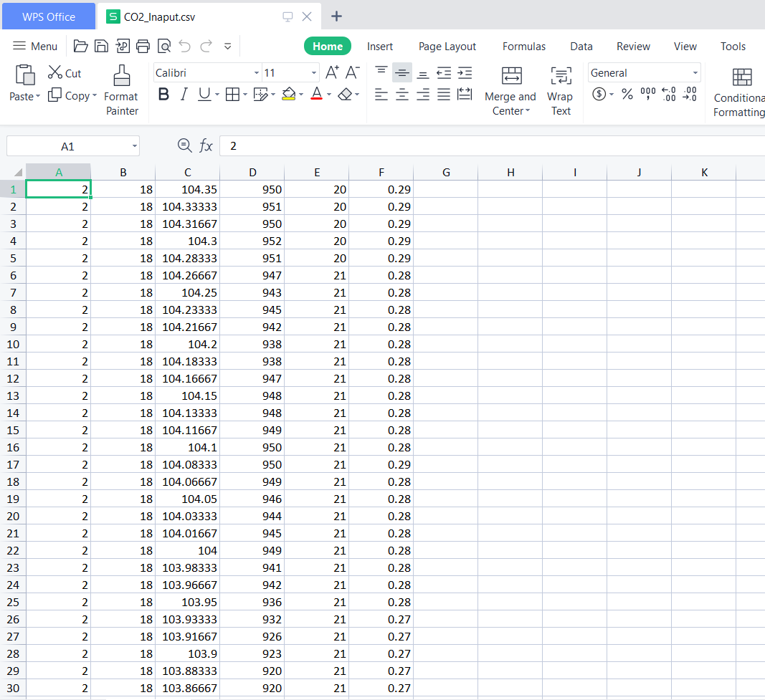Go to the Formulas tab
The height and width of the screenshot is (700, 765).
tap(524, 47)
